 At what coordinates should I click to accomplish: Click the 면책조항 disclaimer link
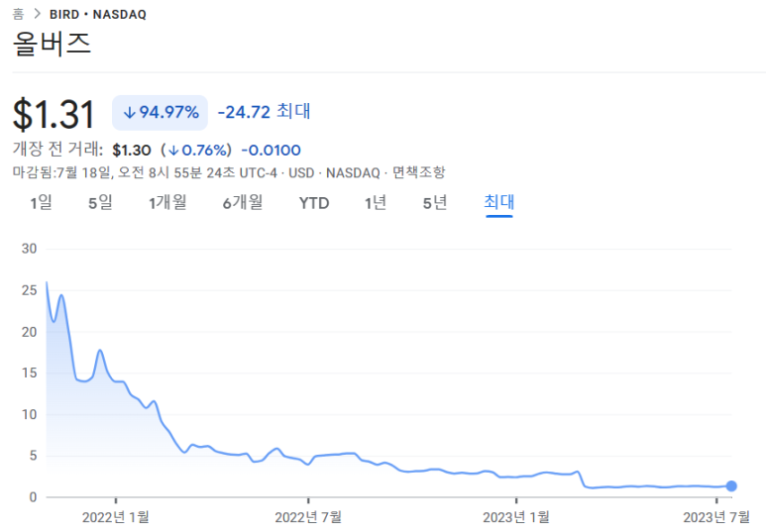tap(419, 172)
